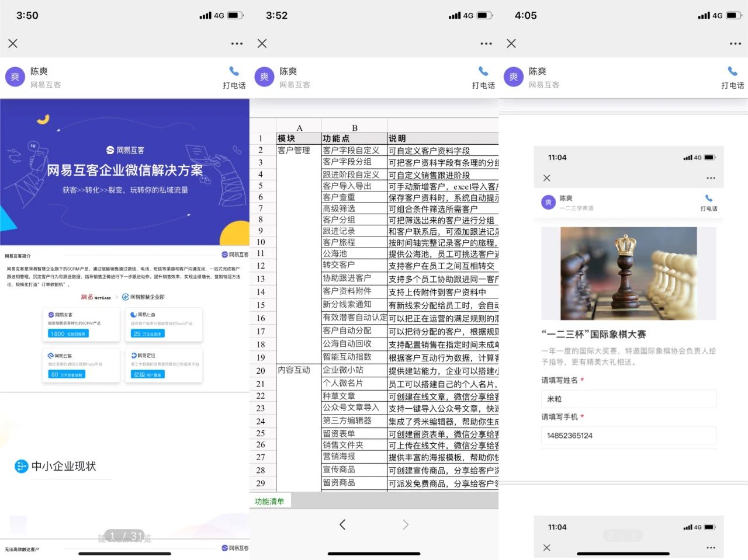Open the chess king photo
Viewport: 748px width, 560px height.
pos(629,274)
